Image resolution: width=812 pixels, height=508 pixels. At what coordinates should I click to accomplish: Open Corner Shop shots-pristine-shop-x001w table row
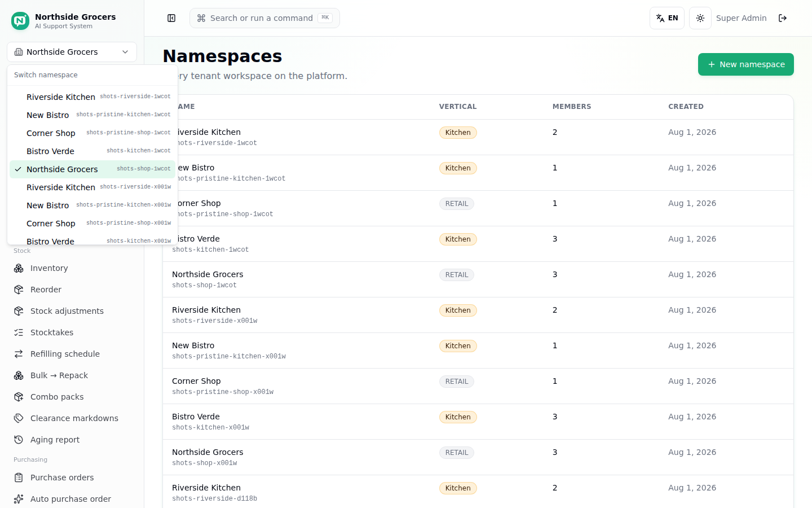tap(478, 386)
